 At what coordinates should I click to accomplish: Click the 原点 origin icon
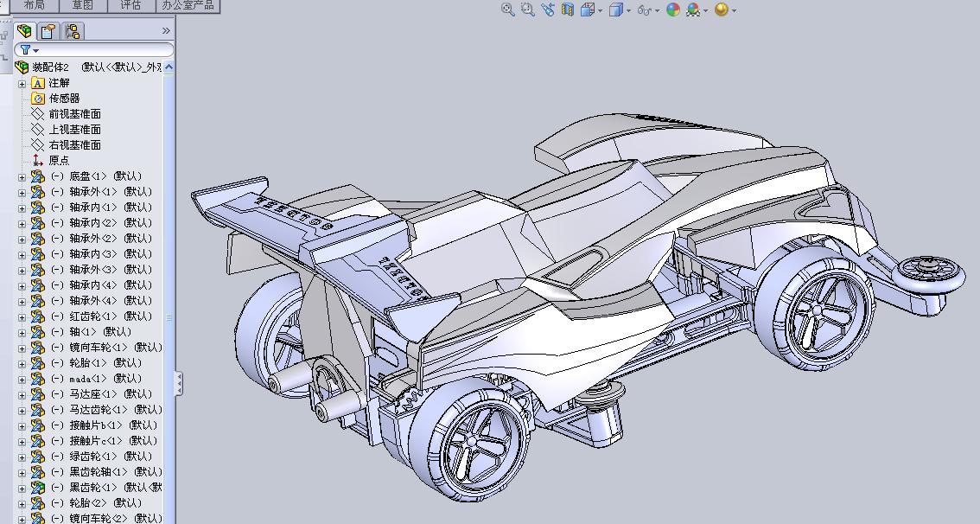tap(38, 161)
